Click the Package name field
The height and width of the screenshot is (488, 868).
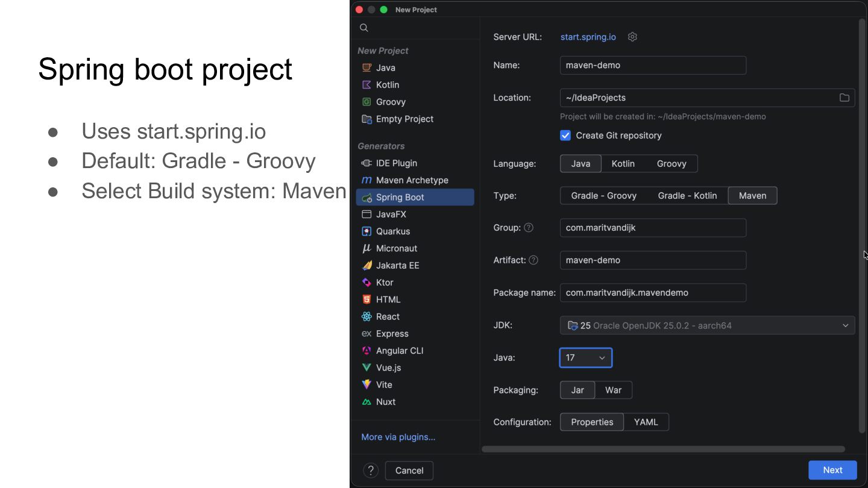[x=653, y=293]
